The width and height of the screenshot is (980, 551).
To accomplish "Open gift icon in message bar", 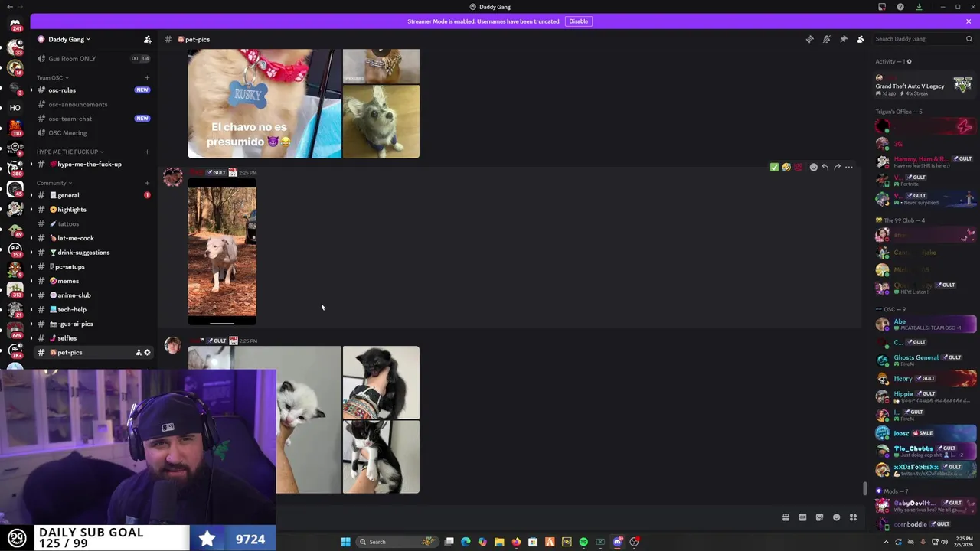I will tap(786, 518).
